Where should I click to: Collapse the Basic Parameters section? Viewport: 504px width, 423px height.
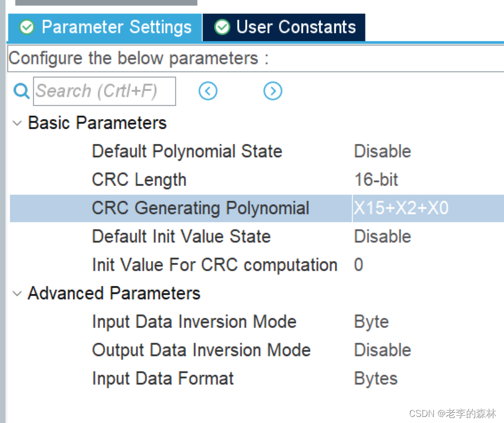pos(17,123)
